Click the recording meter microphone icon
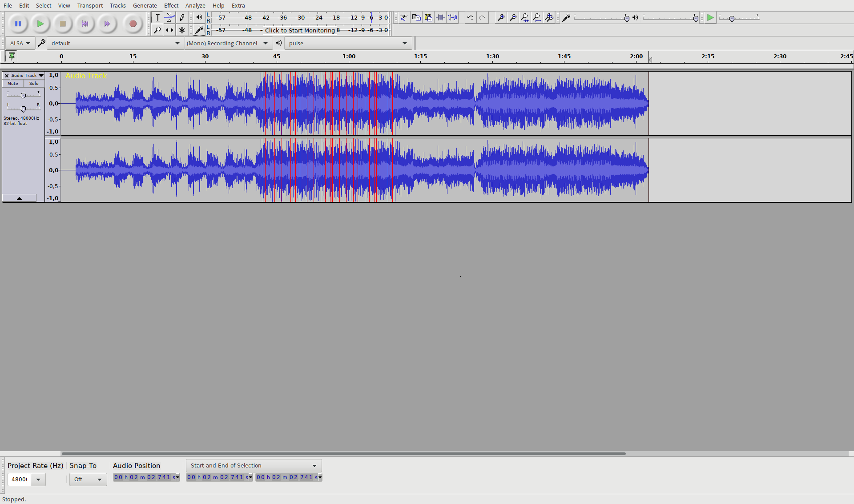 point(199,30)
